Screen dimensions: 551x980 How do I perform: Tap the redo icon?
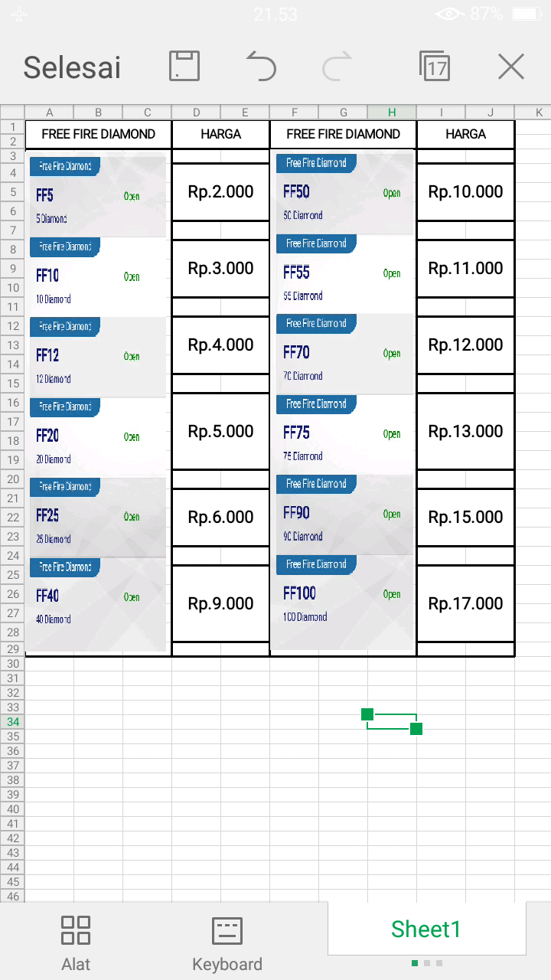pos(337,67)
